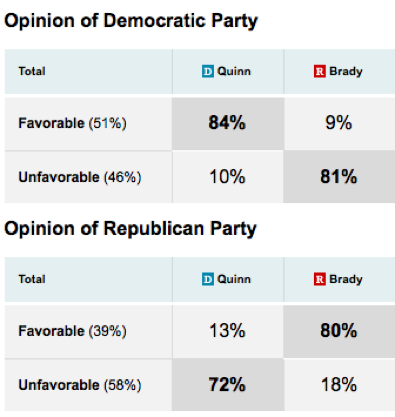
Task: Select the Quinn column header in Republican table
Action: tap(228, 279)
